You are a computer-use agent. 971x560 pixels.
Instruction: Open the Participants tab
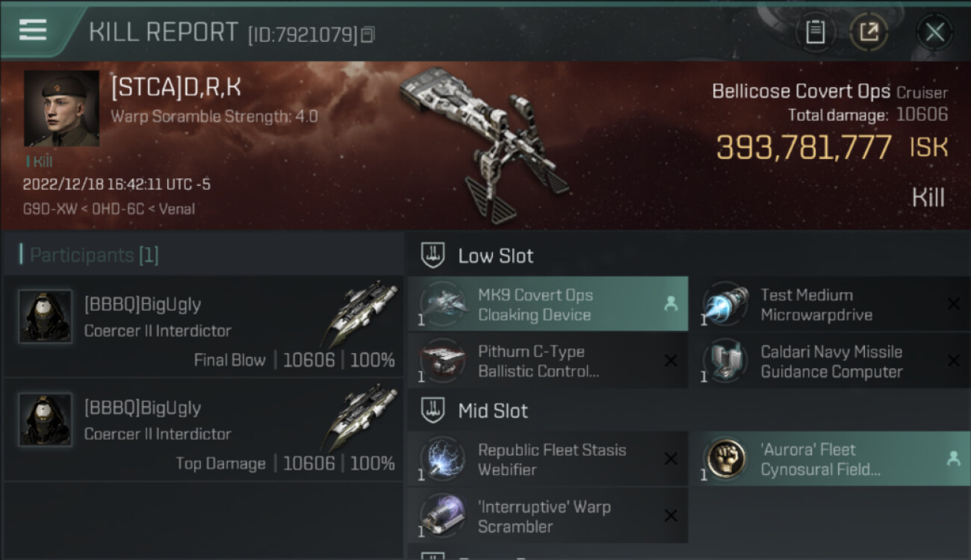pyautogui.click(x=90, y=255)
